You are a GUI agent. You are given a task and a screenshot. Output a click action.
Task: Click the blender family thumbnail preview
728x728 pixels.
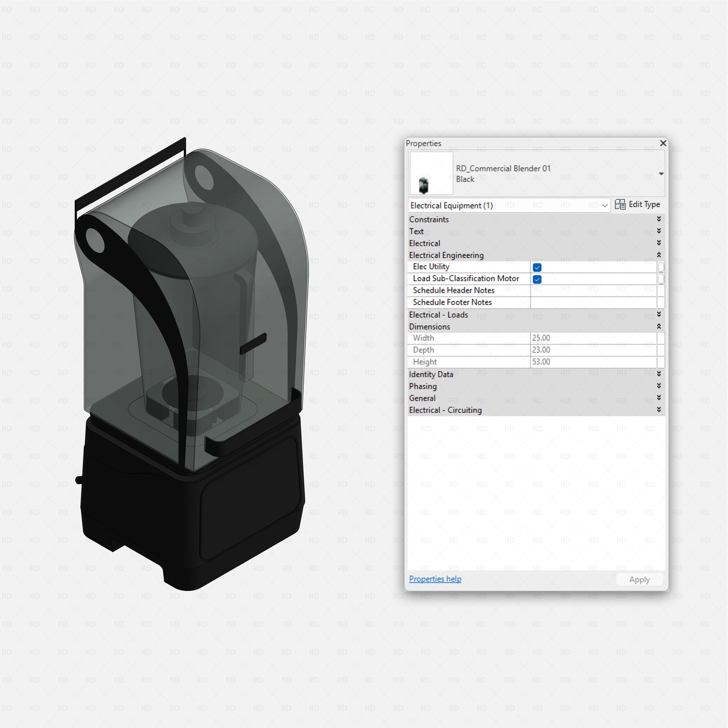431,174
